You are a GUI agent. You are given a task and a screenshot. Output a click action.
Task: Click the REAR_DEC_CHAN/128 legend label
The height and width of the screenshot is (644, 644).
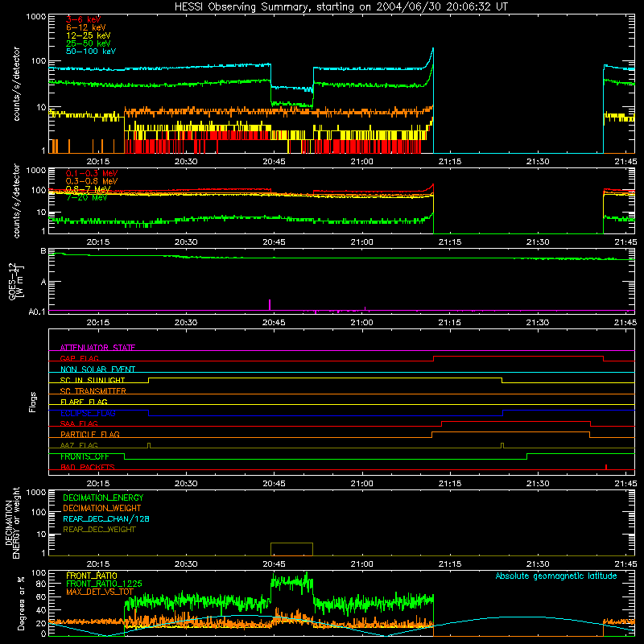106,518
